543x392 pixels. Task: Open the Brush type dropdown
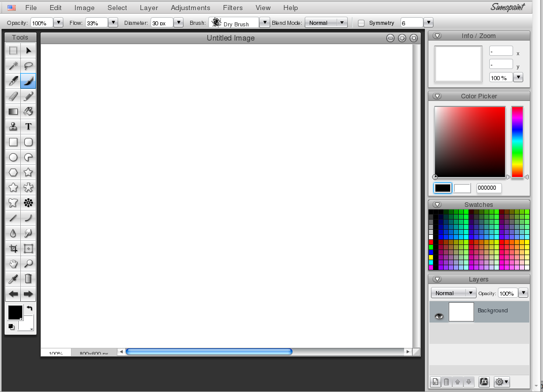pos(265,23)
